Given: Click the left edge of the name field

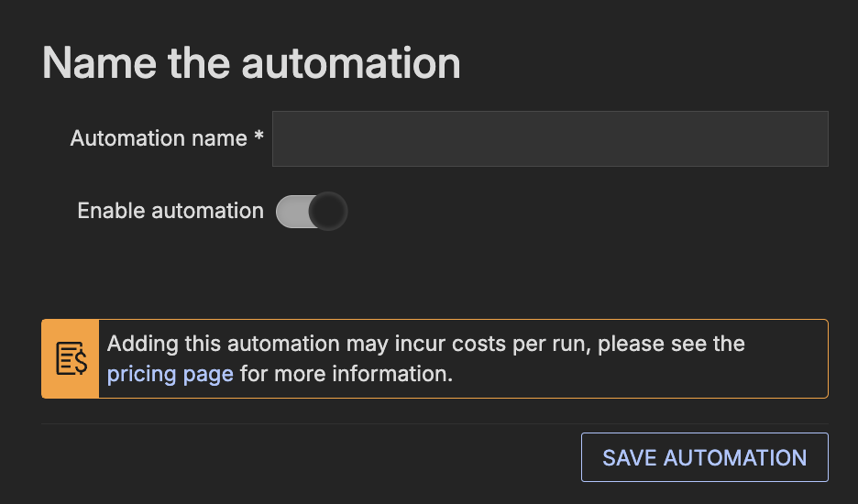Looking at the screenshot, I should pos(284,139).
